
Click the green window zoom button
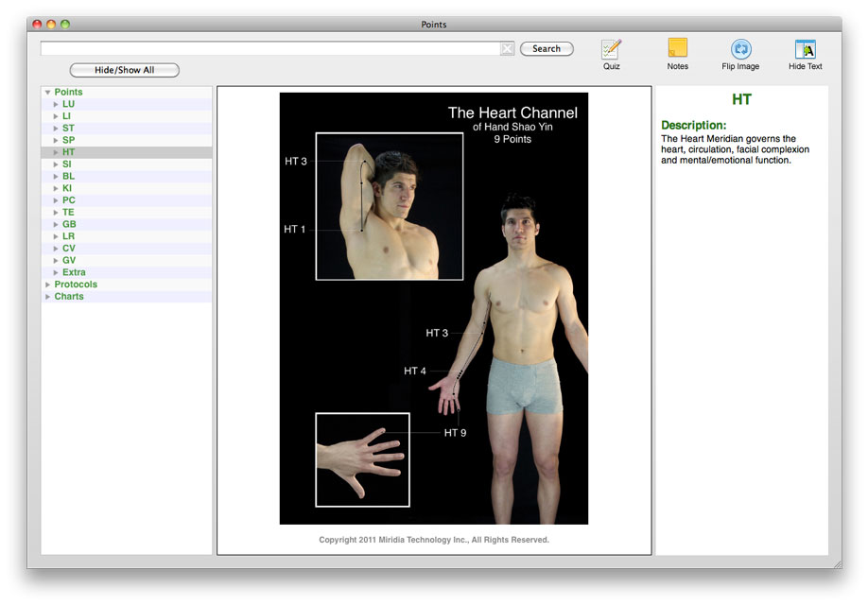(65, 25)
